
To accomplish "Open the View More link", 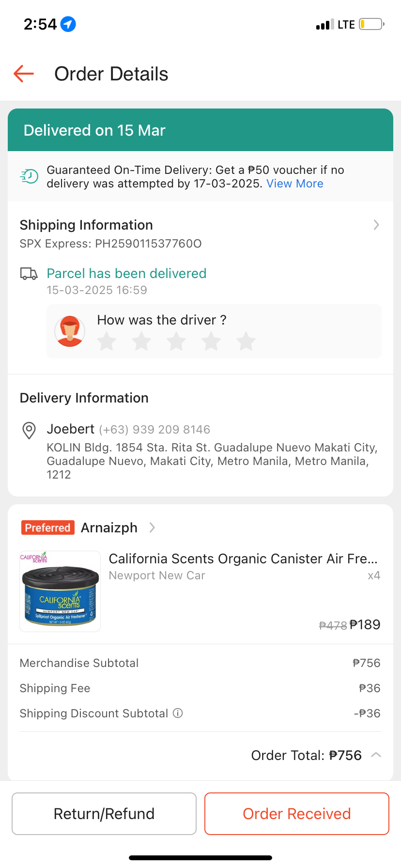I will tap(294, 184).
